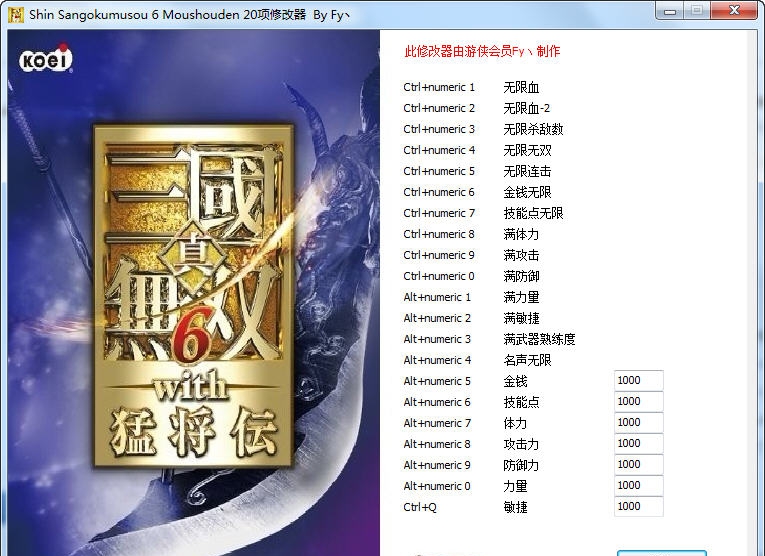Click the 力量 label beside Alt+numeric 0
The width and height of the screenshot is (765, 556).
[515, 486]
